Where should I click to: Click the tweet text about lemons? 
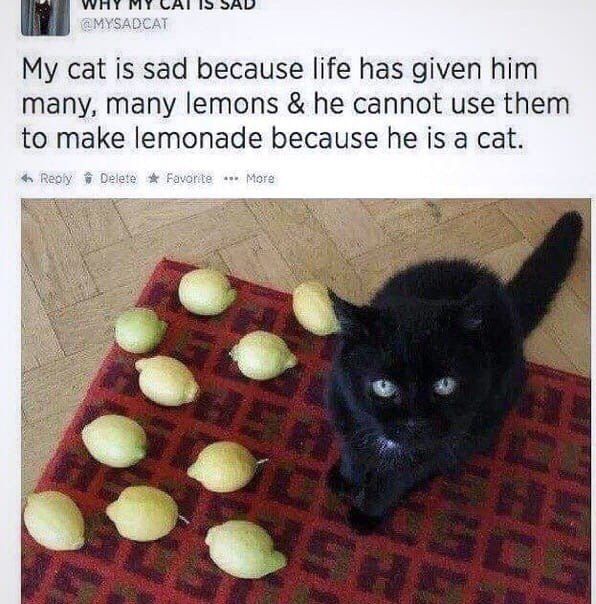coord(295,104)
